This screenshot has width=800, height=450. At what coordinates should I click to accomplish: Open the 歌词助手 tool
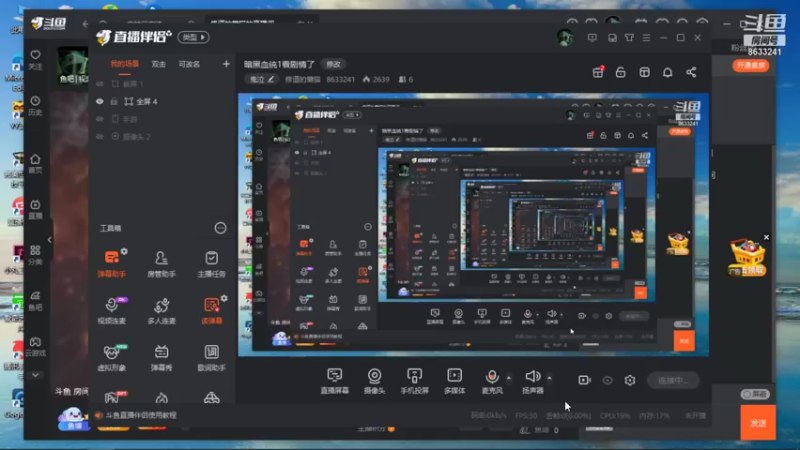211,357
